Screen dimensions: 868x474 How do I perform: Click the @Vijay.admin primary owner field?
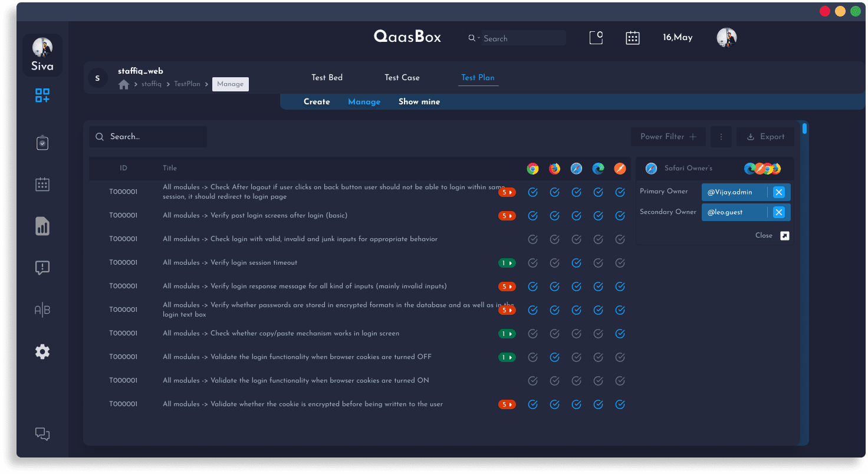[x=746, y=192]
